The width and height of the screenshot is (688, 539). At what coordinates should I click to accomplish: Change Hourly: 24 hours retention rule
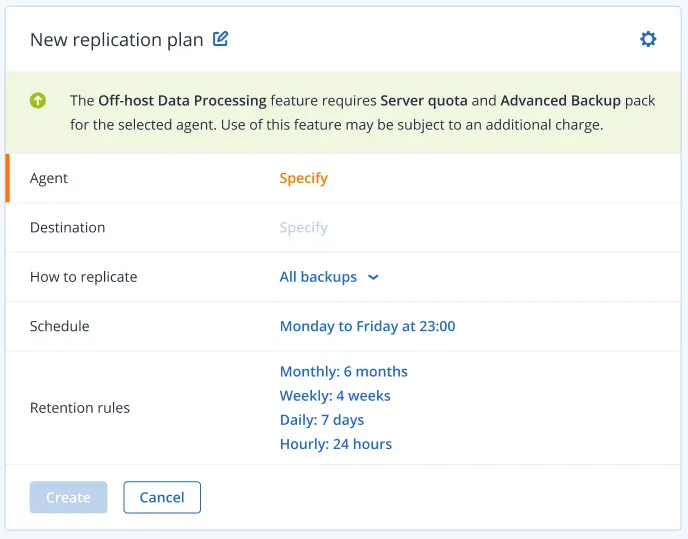[335, 444]
